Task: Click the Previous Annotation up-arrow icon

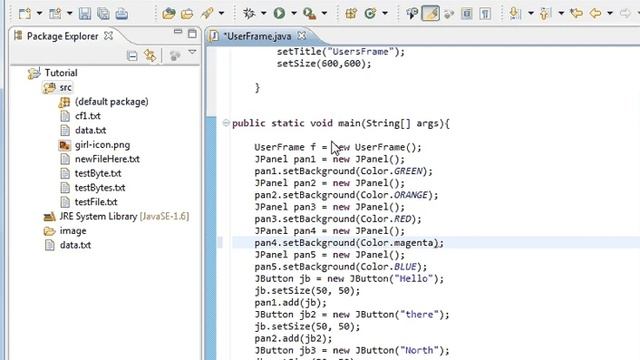Action: point(545,13)
